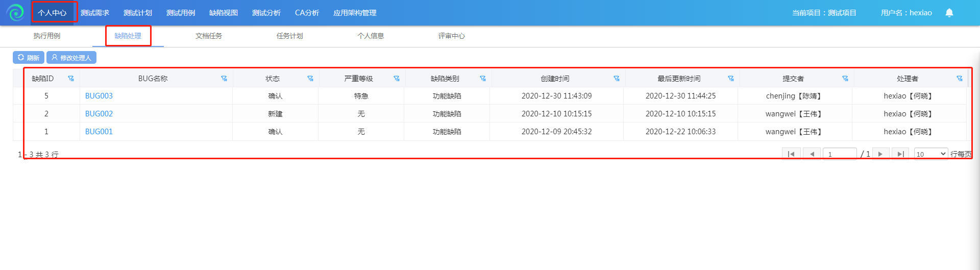Viewport: 980px width, 270px height.
Task: Click creation time 2020-12-30 11:43:09
Action: click(x=557, y=96)
